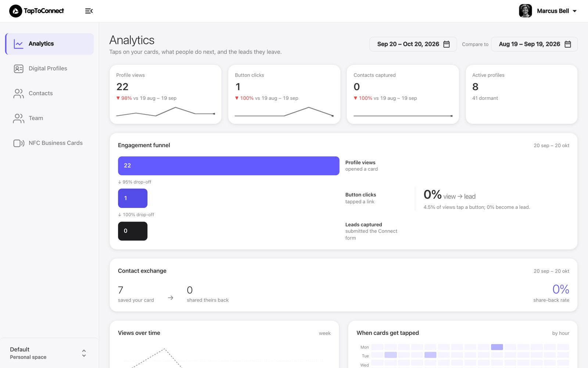Click the TapToConnect logo icon

15,11
